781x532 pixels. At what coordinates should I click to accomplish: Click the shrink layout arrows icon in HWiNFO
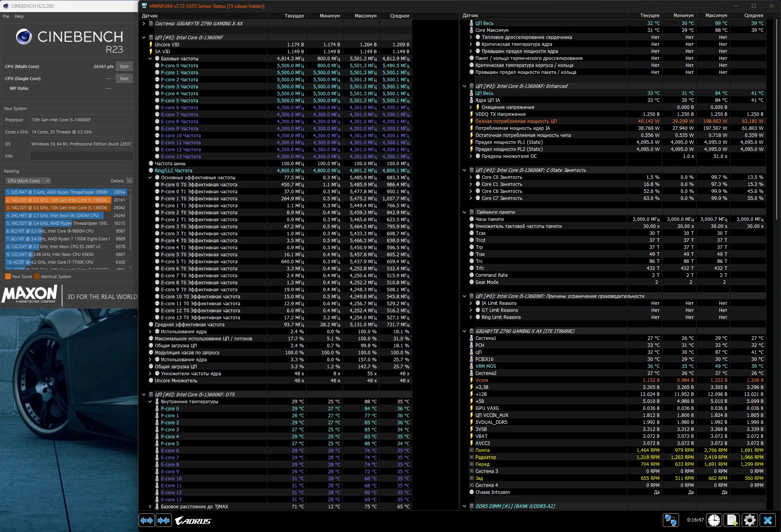(164, 520)
